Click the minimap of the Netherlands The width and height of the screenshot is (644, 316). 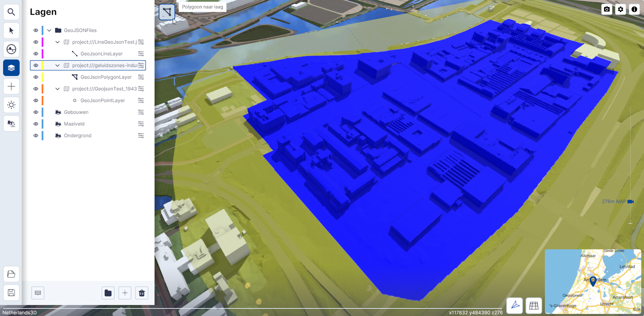click(x=592, y=281)
